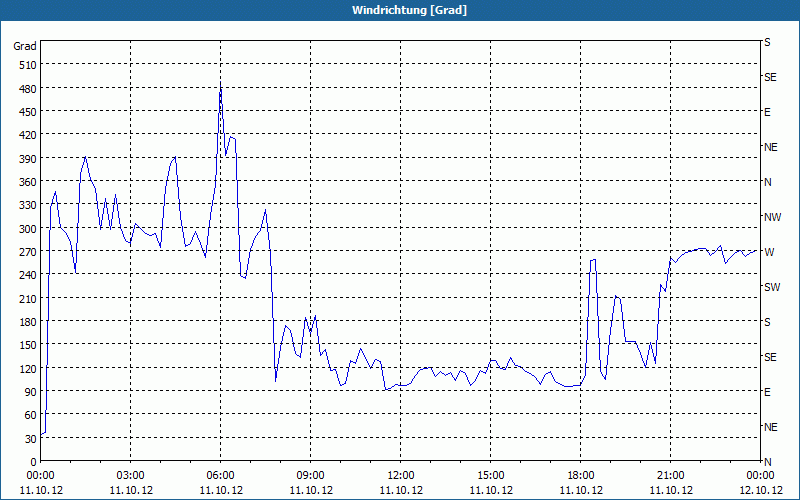
Task: Select the 150 axis value
Action: pos(28,345)
